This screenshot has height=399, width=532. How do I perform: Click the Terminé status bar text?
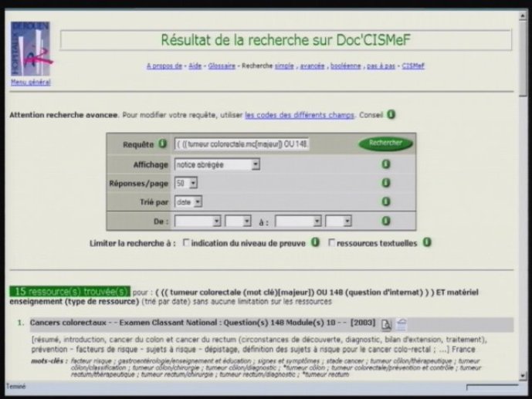[x=15, y=386]
